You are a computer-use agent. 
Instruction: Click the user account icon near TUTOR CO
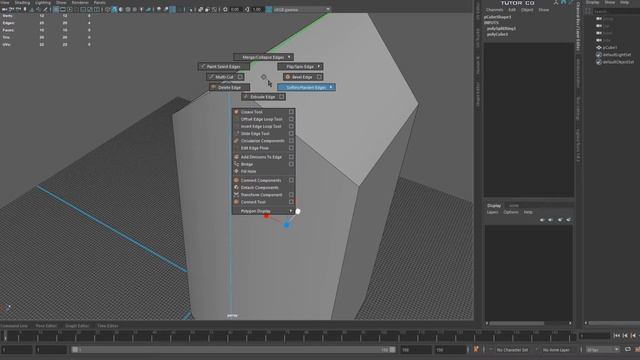(x=556, y=2)
